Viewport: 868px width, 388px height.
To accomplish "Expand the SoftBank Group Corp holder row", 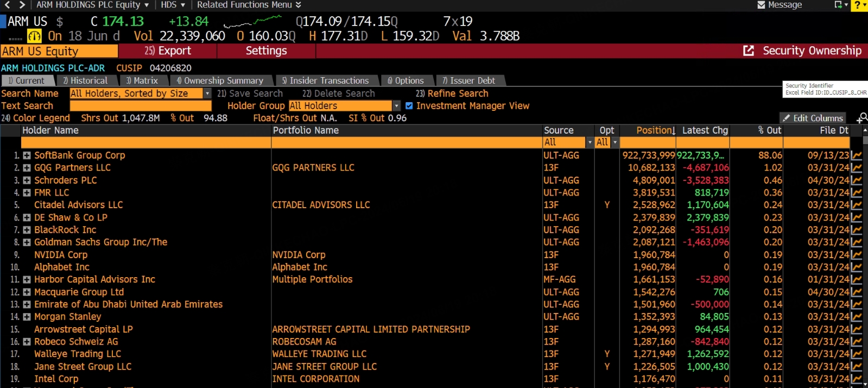I will 27,155.
